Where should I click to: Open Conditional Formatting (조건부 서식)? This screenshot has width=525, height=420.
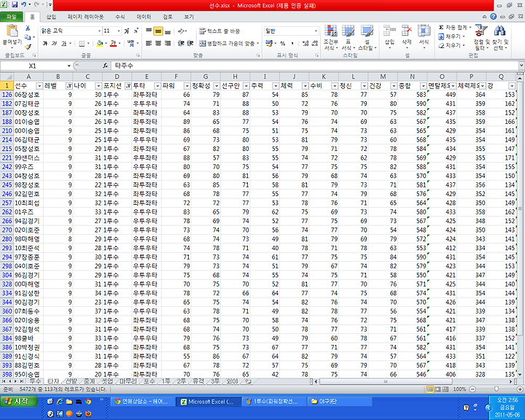[x=330, y=37]
